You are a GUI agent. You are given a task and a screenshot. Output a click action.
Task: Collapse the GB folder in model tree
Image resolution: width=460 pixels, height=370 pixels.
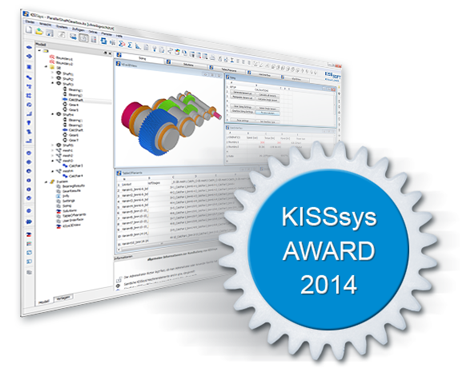coord(46,67)
